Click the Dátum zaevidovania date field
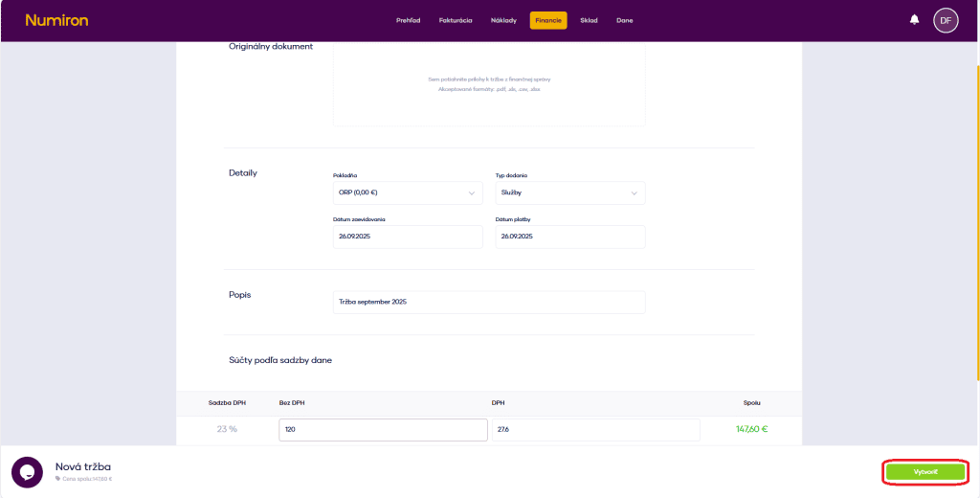This screenshot has width=980, height=498. tap(408, 236)
